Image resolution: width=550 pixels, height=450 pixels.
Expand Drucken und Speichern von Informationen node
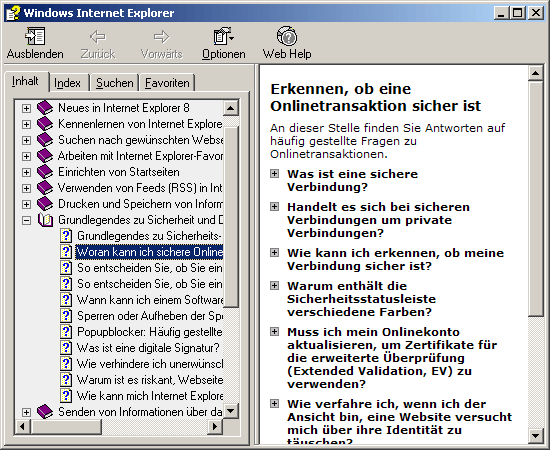coord(26,204)
